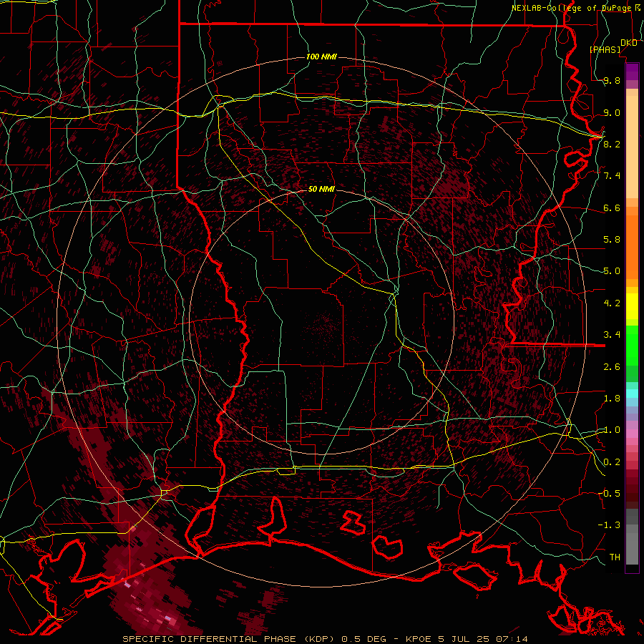
Task: Click the NEXLAB-College of DuPage credit text
Action: pyautogui.click(x=572, y=8)
